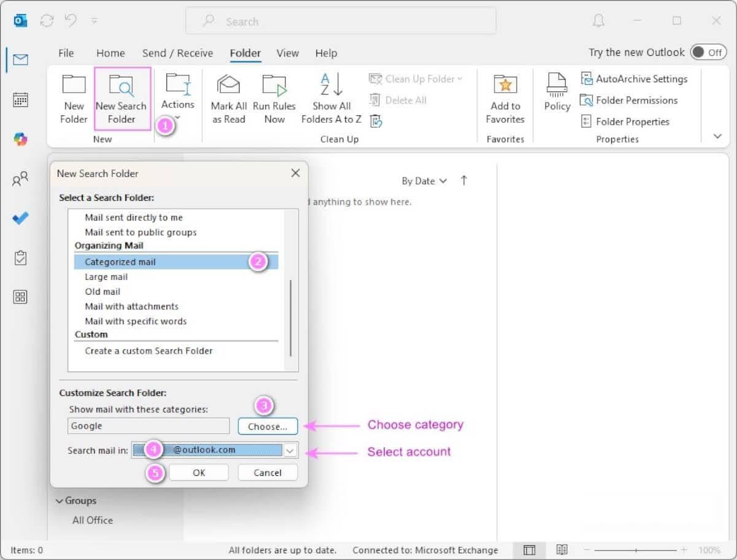This screenshot has height=560, width=737.
Task: Toggle the Try the new Outlook switch
Action: coord(708,52)
